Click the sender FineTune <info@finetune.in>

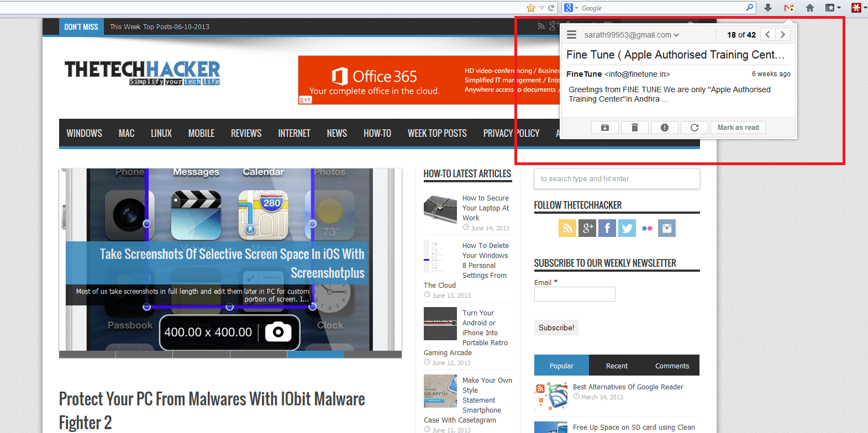618,74
